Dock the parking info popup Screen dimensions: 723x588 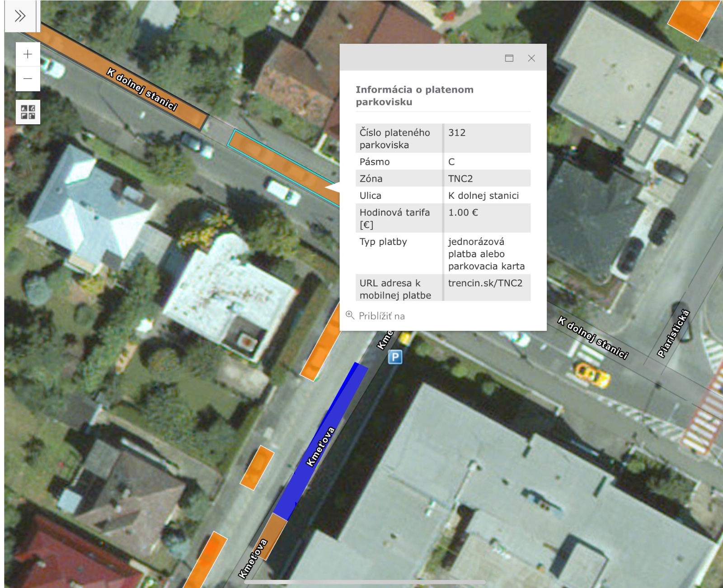click(x=509, y=58)
